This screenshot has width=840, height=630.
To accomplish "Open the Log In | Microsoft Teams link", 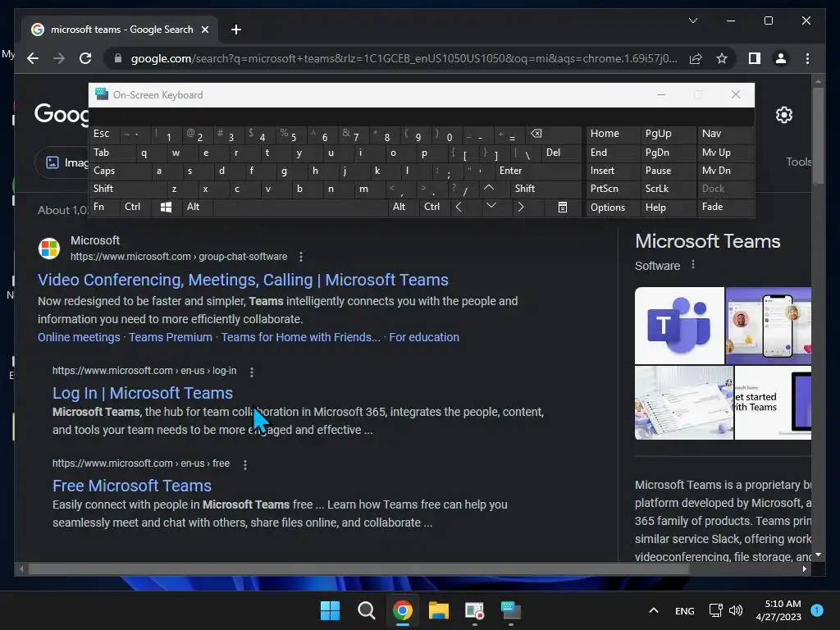I will tap(143, 393).
